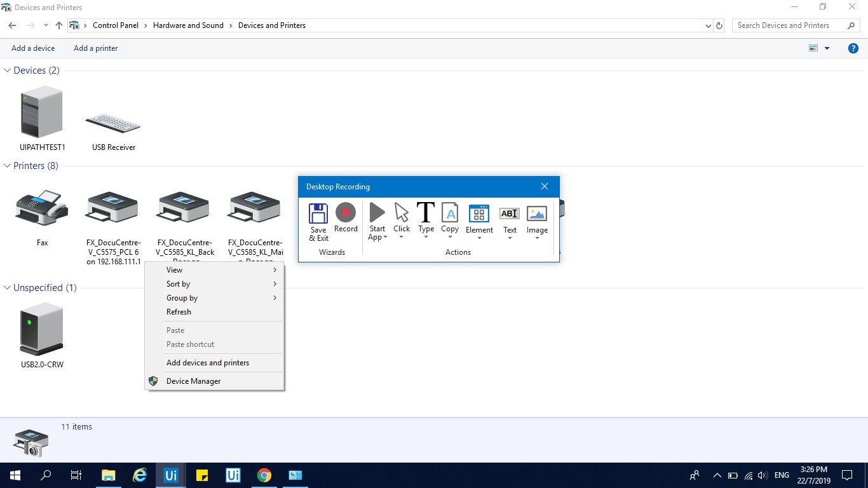Go up one level with Up arrow

[59, 25]
